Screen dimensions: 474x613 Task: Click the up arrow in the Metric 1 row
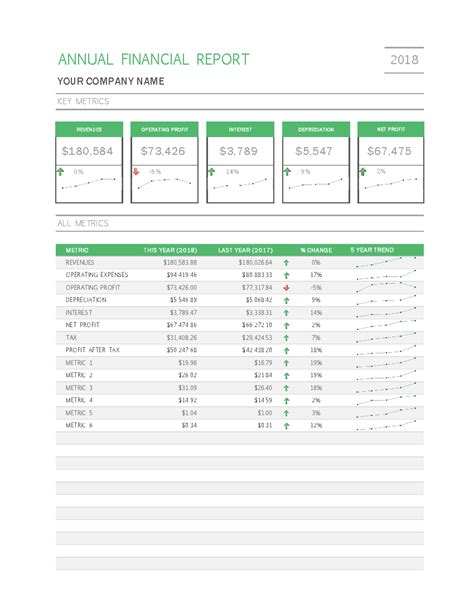pos(286,363)
